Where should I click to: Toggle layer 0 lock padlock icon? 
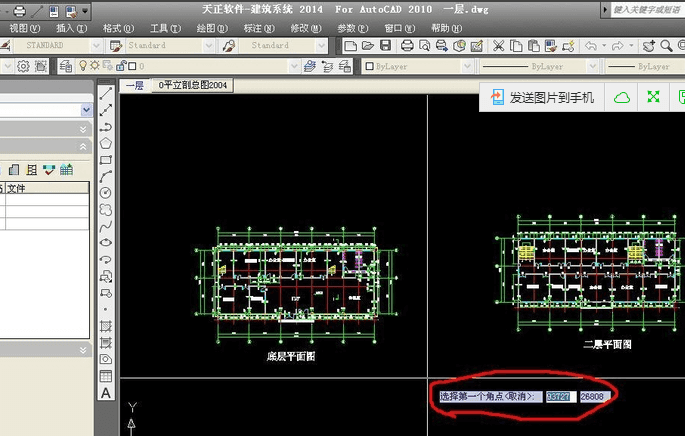121,66
